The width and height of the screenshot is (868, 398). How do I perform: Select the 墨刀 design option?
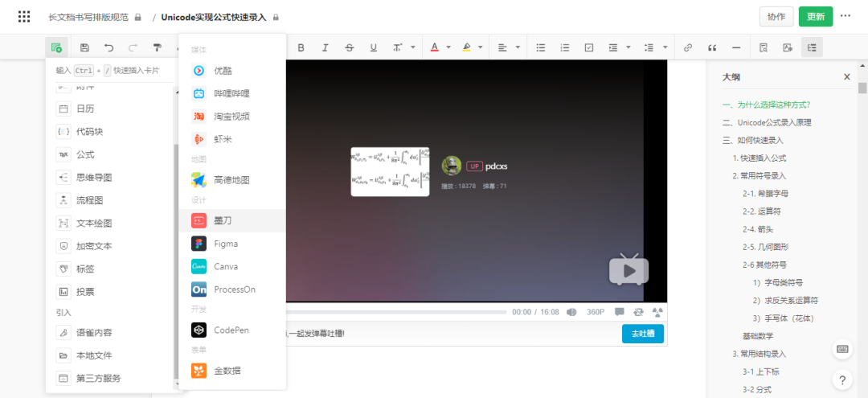click(232, 220)
